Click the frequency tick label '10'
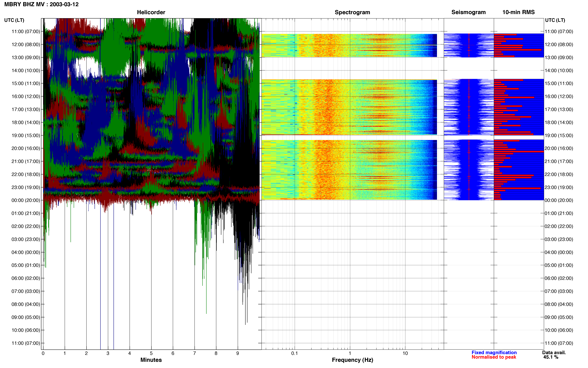This screenshot has height=368, width=588. [405, 353]
